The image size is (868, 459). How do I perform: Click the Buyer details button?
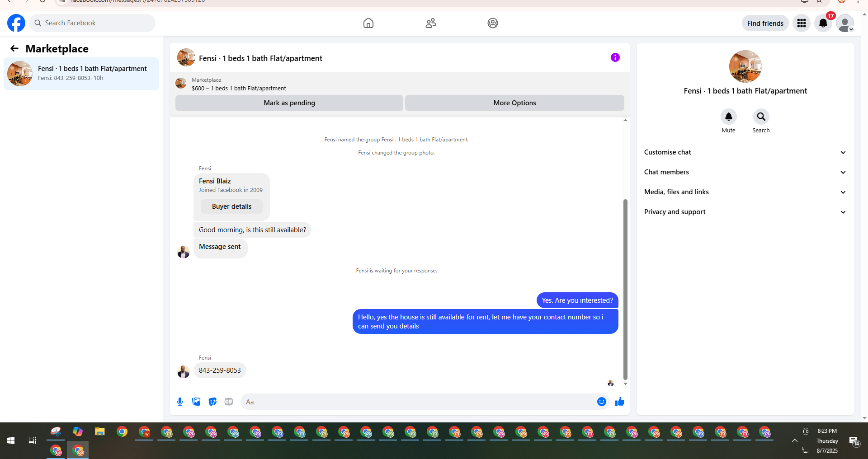click(231, 206)
